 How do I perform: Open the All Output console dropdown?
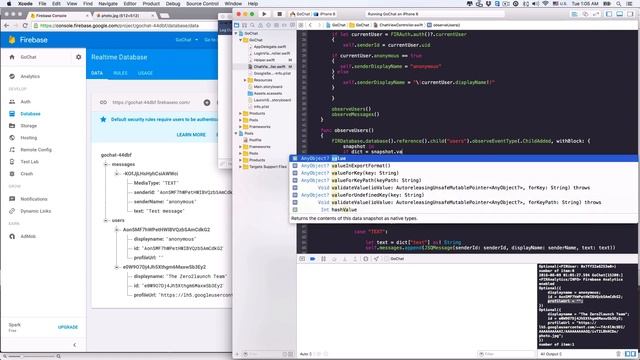(x=551, y=354)
